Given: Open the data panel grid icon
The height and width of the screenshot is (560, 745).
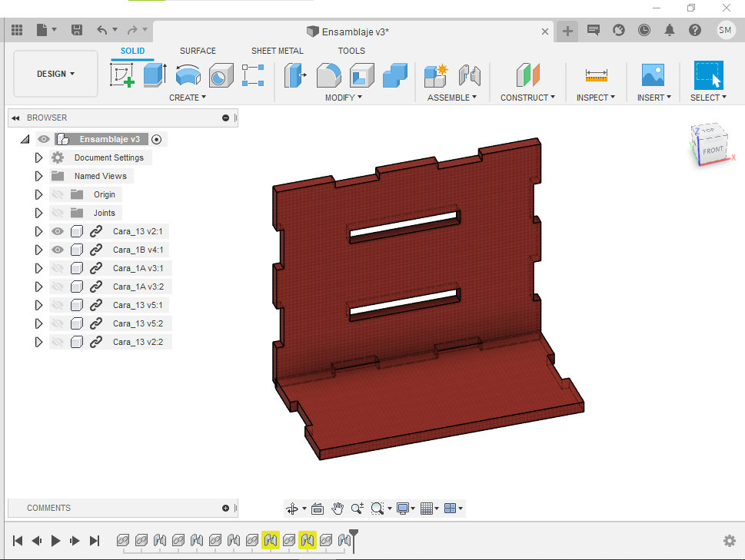Looking at the screenshot, I should click(17, 31).
